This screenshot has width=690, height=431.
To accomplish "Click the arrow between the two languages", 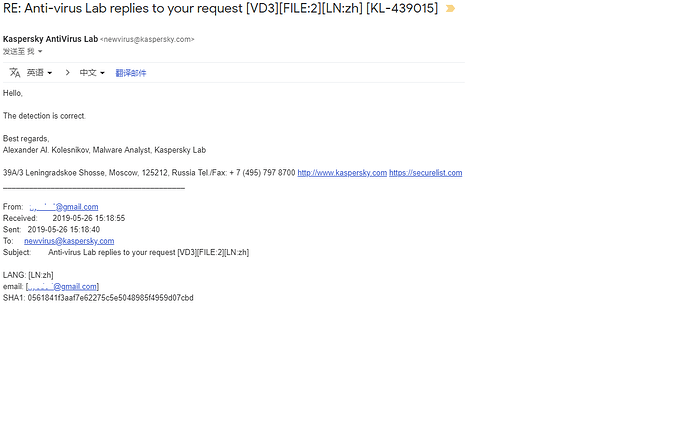I will tap(68, 73).
